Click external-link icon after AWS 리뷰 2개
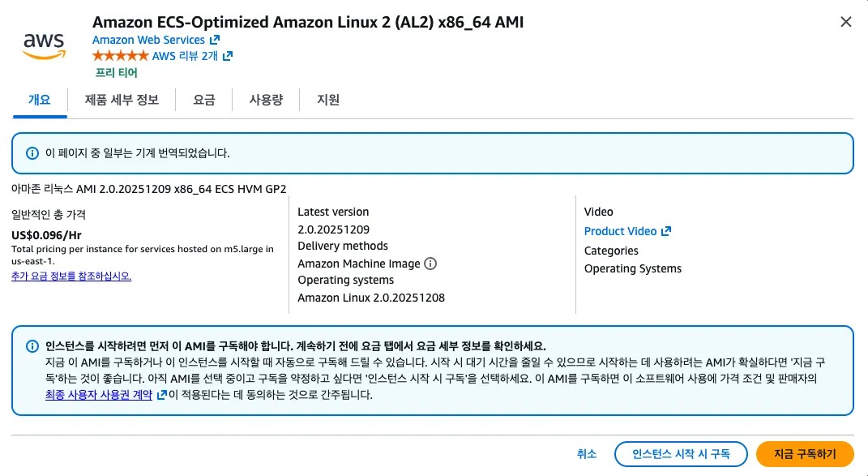868x476 pixels. pos(228,56)
